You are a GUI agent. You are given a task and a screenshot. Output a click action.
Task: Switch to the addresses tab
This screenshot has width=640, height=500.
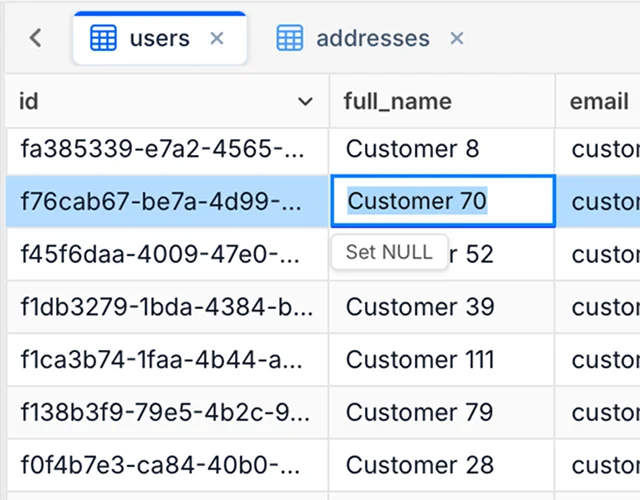point(373,38)
